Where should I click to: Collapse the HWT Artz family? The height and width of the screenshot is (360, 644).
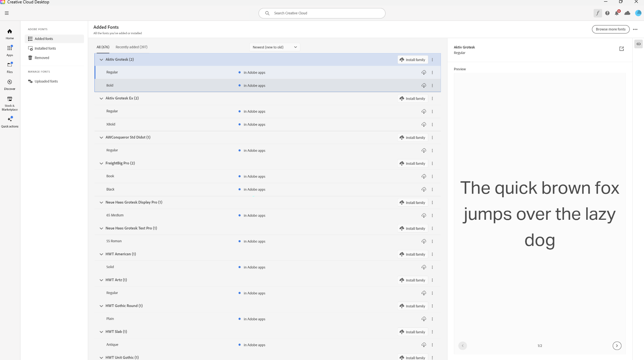101,280
